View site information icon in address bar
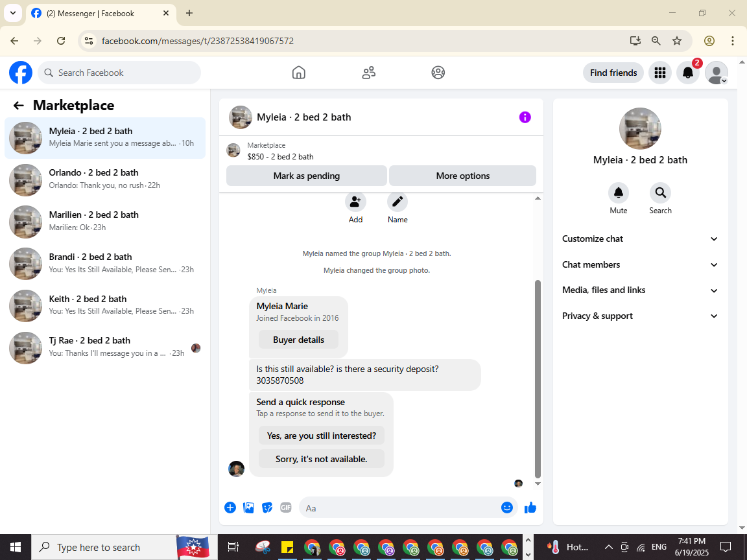 [89, 41]
